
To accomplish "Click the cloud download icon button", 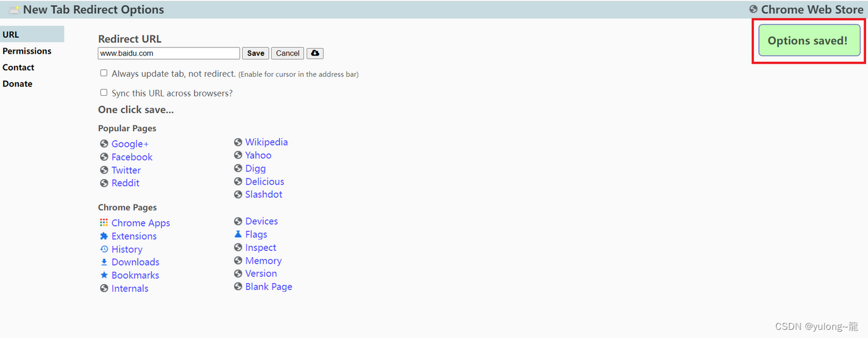I will click(315, 54).
